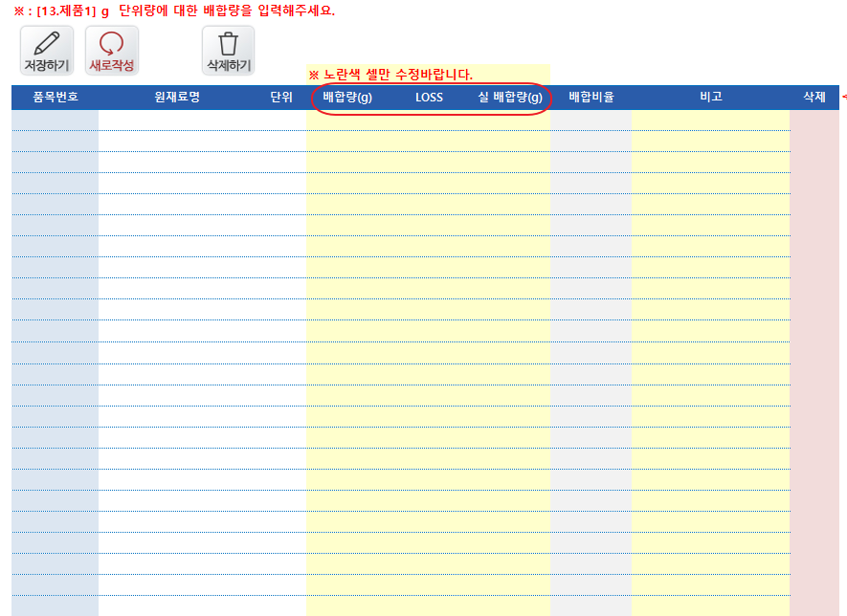Select the 단위 column header
The height and width of the screenshot is (616, 847).
click(280, 98)
